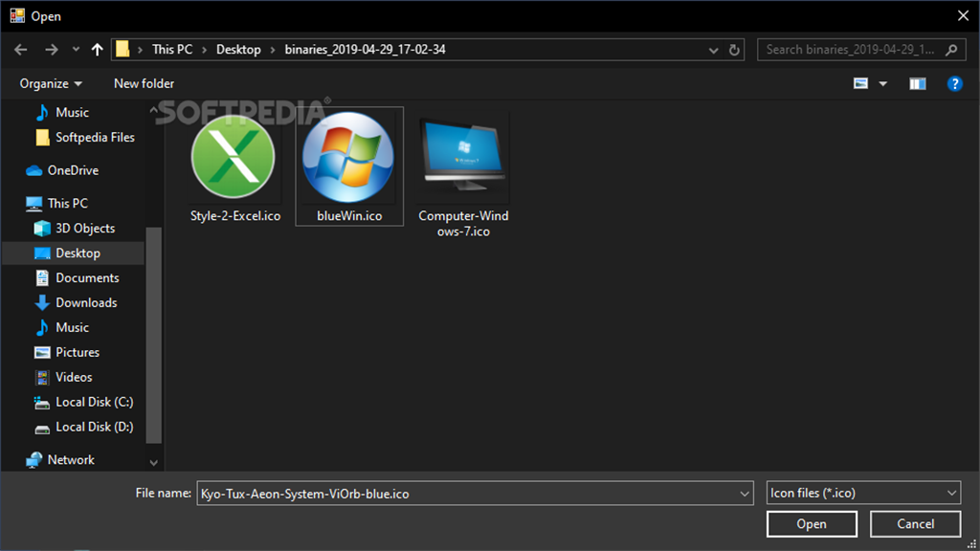The image size is (980, 551).
Task: Click the Network icon in sidebar
Action: 33,460
